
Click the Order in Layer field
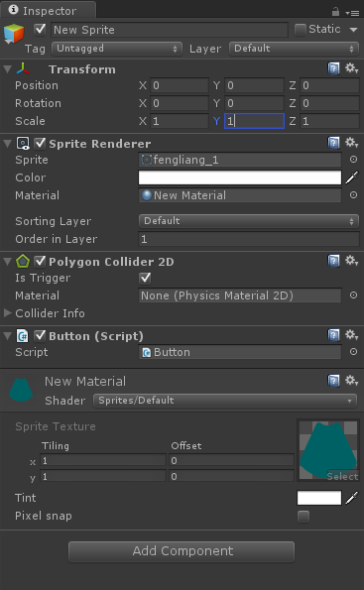coord(249,239)
